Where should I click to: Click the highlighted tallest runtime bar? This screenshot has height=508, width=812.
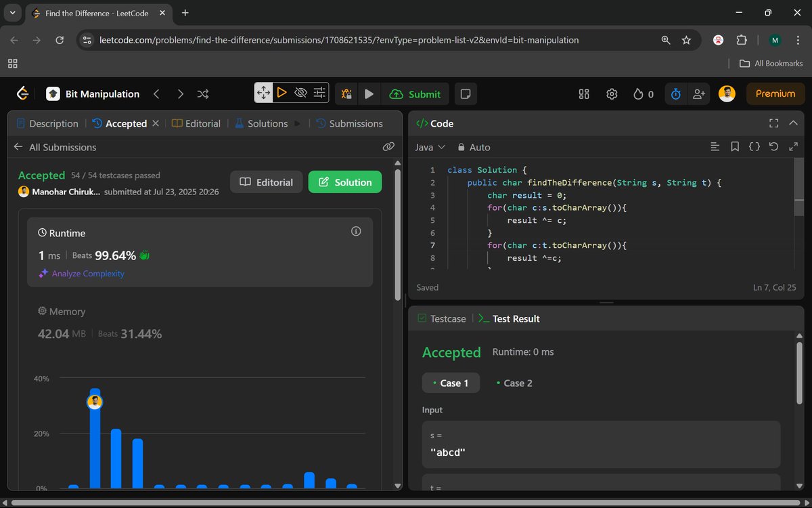(x=95, y=438)
